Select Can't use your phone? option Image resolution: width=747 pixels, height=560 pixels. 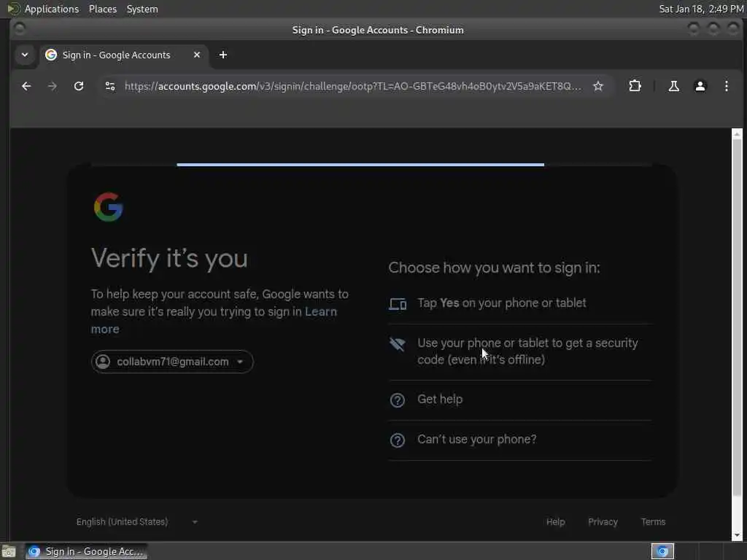click(520, 440)
